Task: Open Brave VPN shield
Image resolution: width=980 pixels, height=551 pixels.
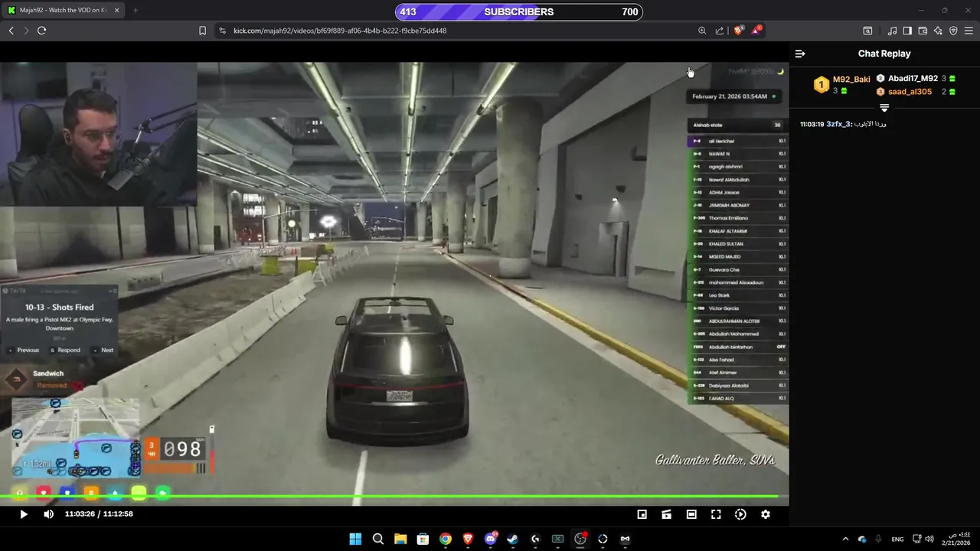Action: pyautogui.click(x=953, y=31)
